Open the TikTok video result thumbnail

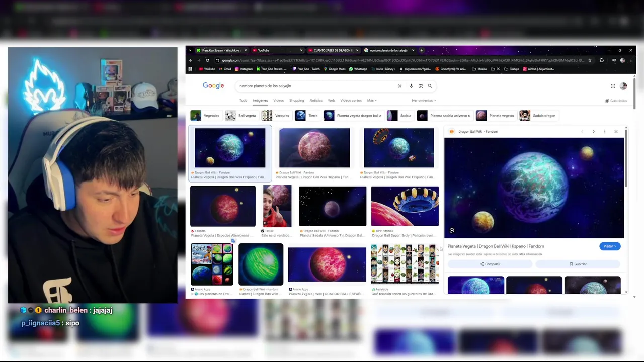[277, 206]
